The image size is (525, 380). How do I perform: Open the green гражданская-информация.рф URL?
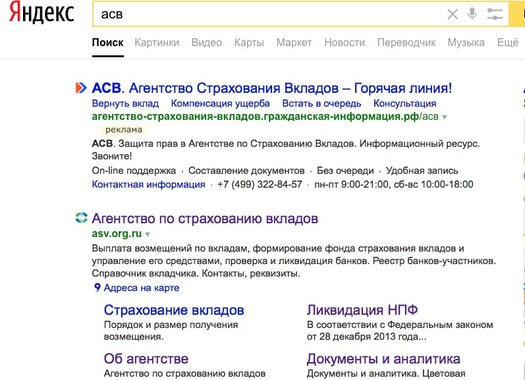[265, 117]
